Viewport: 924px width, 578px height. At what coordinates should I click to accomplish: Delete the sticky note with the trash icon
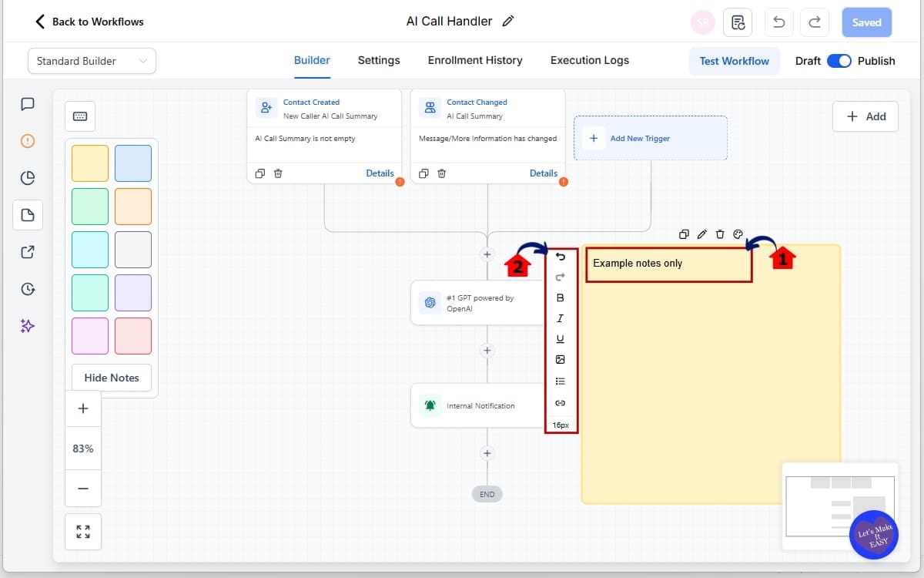(720, 234)
